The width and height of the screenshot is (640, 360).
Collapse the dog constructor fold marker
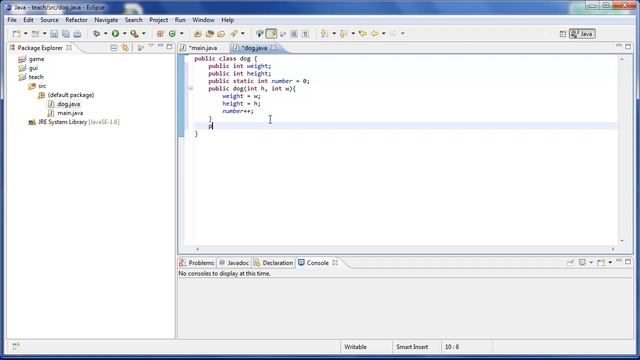(191, 88)
